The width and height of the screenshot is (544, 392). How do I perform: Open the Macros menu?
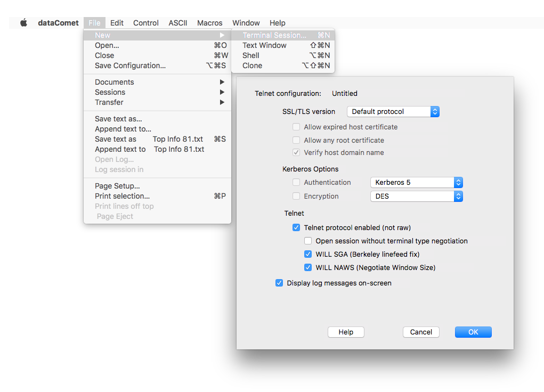tap(210, 23)
